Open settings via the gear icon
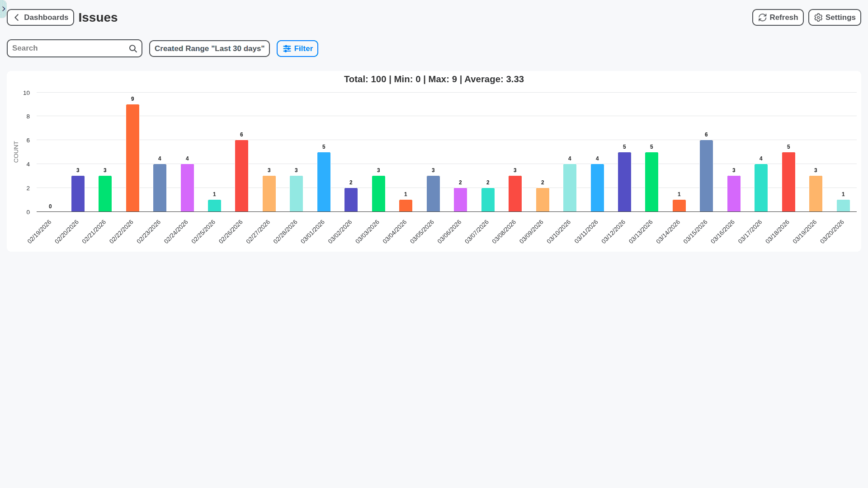 coord(818,17)
